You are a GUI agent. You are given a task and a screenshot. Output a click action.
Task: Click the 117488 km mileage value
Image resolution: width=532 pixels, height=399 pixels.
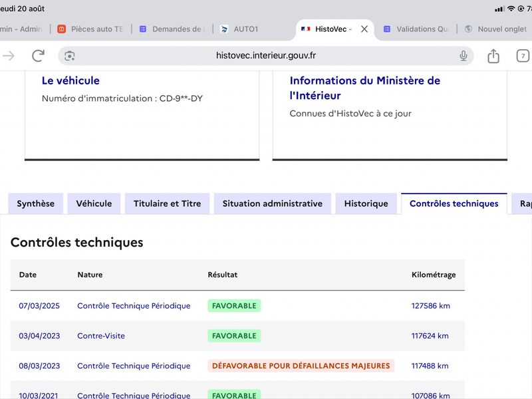point(430,366)
